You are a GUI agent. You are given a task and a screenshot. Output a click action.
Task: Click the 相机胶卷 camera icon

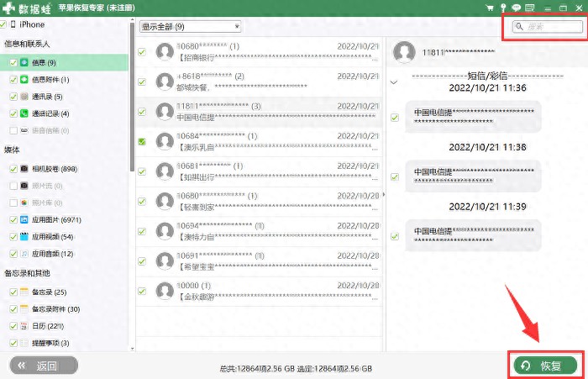click(24, 169)
